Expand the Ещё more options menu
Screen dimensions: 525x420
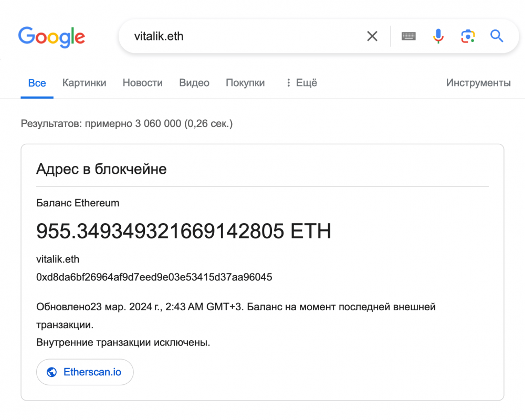(x=302, y=83)
